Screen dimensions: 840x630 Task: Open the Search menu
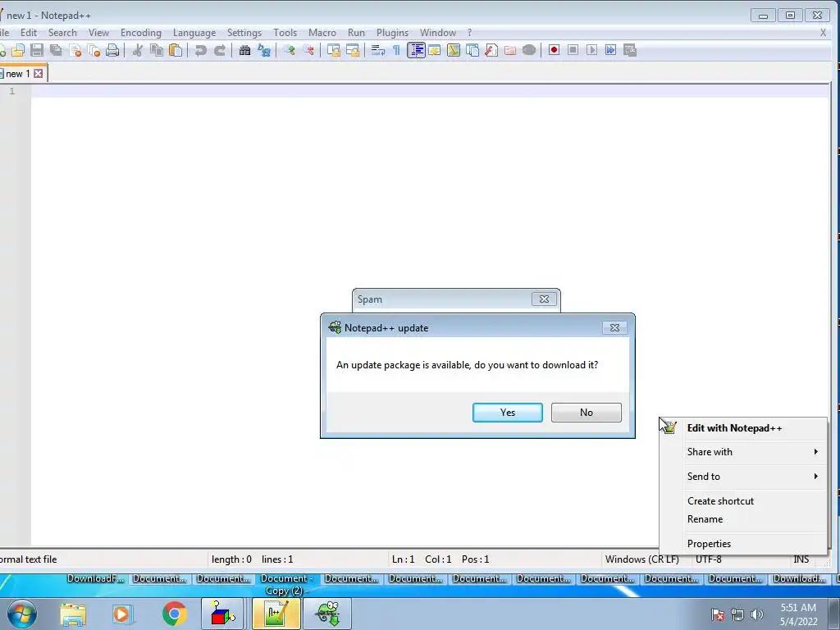62,33
